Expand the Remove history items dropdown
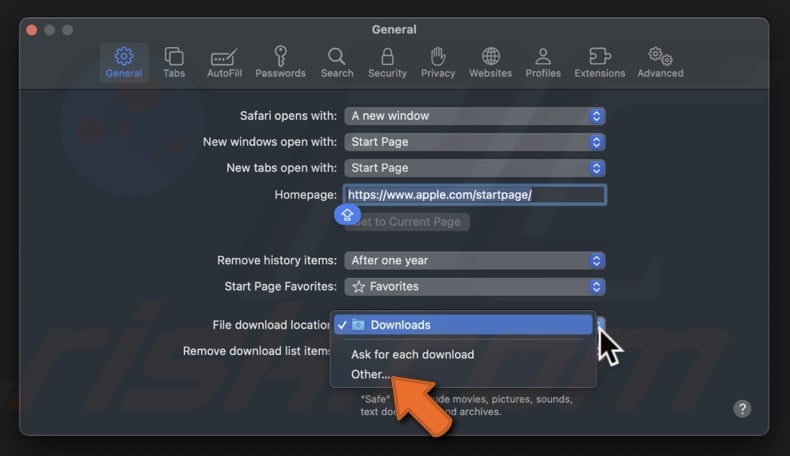Viewport: 790px width, 456px height. point(475,260)
